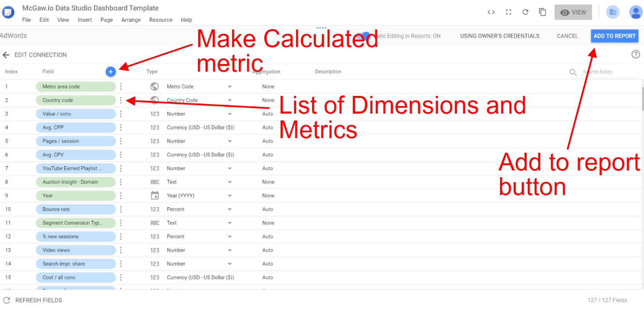This screenshot has width=644, height=309.
Task: Open the File menu
Action: [x=26, y=20]
